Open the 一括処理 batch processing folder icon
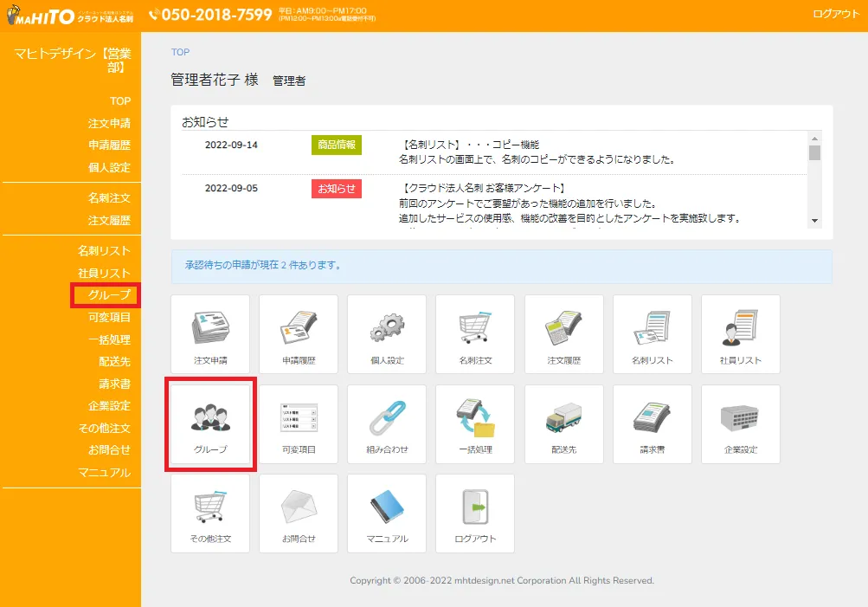Image resolution: width=868 pixels, height=607 pixels. (474, 424)
